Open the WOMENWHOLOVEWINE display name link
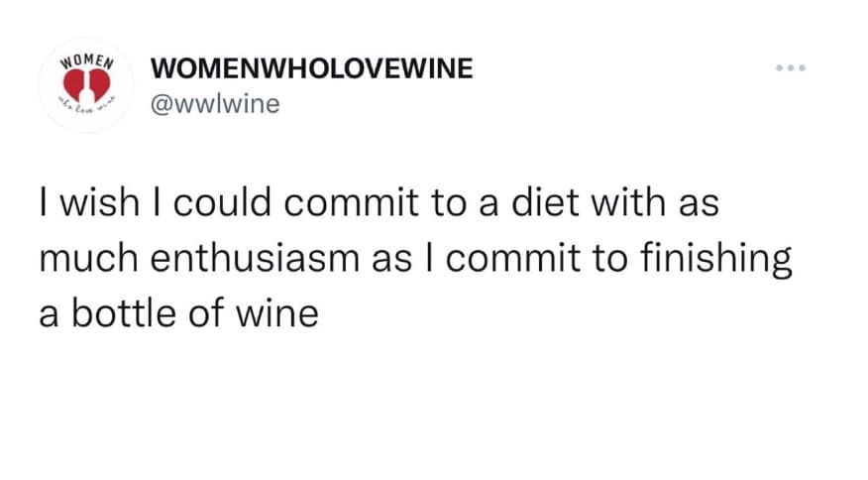The image size is (868, 480). [312, 69]
